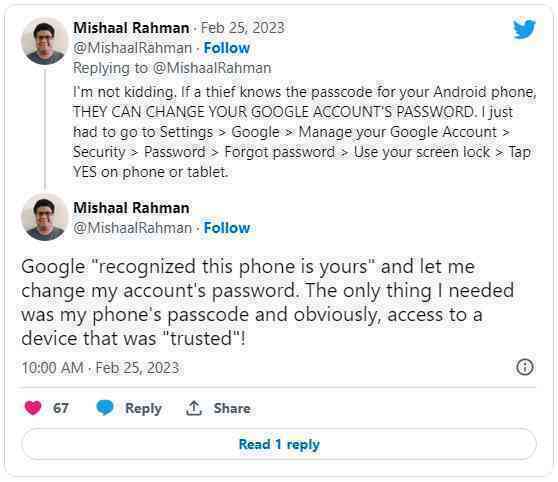Like the tweet with the heart icon
Viewport: 558px width, 482px height.
point(33,408)
